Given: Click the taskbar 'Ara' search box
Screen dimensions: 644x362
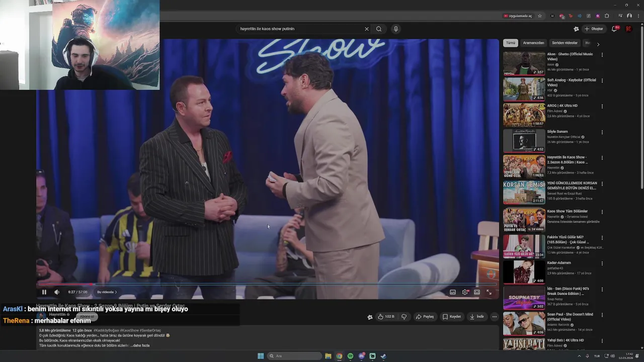Looking at the screenshot, I should 295,356.
